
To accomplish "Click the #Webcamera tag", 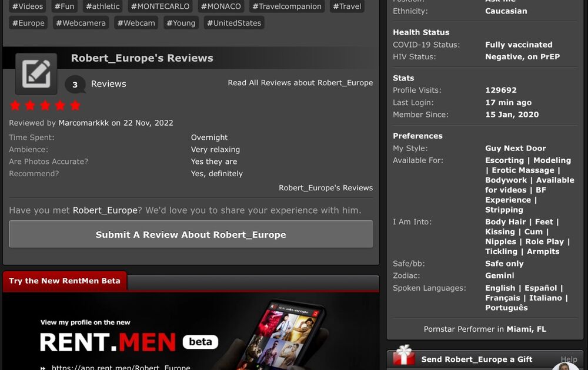I will (x=80, y=23).
